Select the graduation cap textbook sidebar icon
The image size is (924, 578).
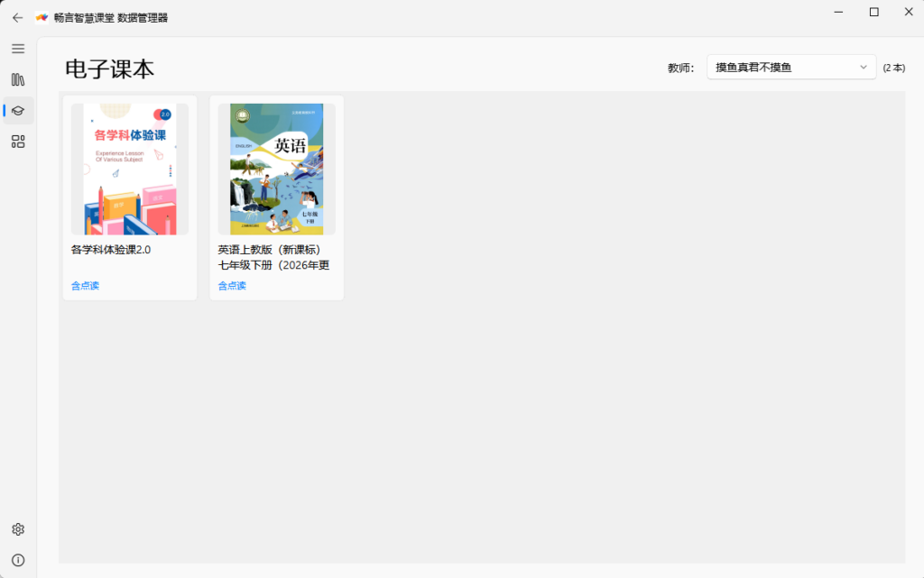click(x=18, y=111)
